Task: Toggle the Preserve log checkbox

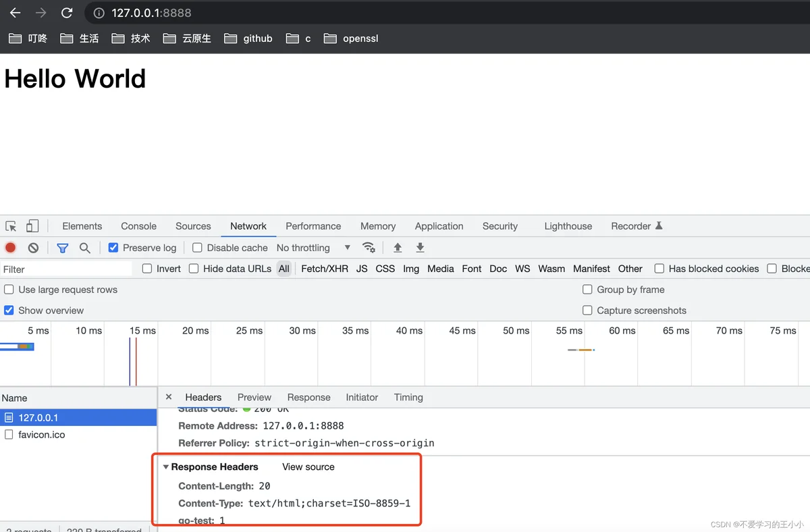Action: (x=113, y=248)
